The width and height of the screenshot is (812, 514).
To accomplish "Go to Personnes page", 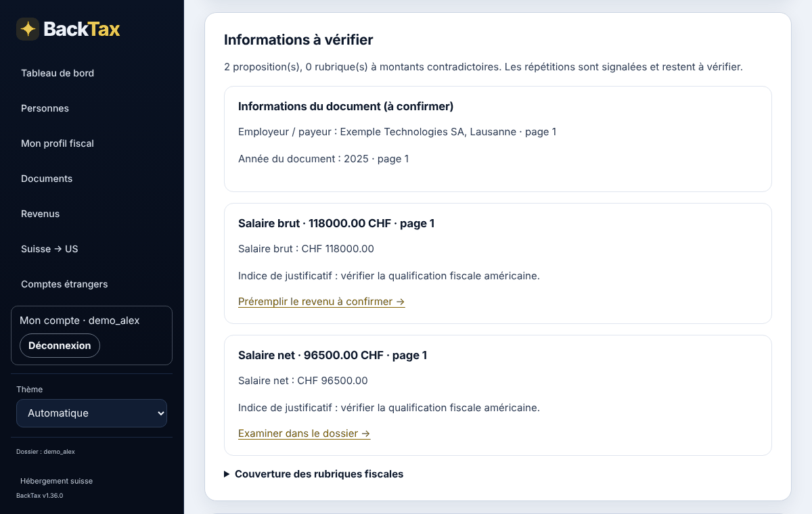I will point(45,108).
